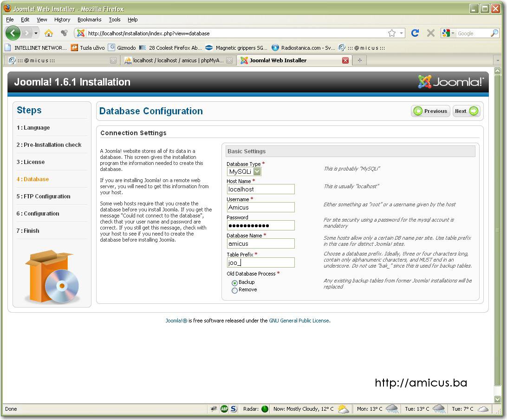Open the Tools menu

tap(115, 20)
